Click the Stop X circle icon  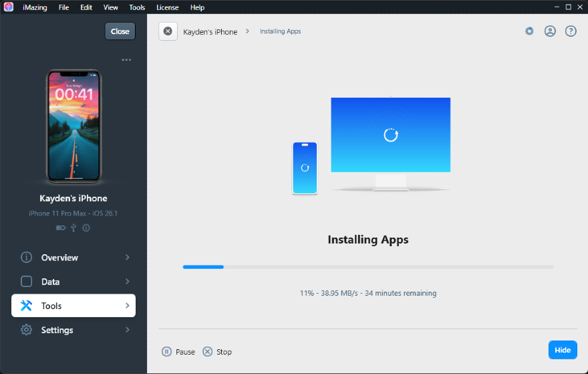click(x=207, y=351)
